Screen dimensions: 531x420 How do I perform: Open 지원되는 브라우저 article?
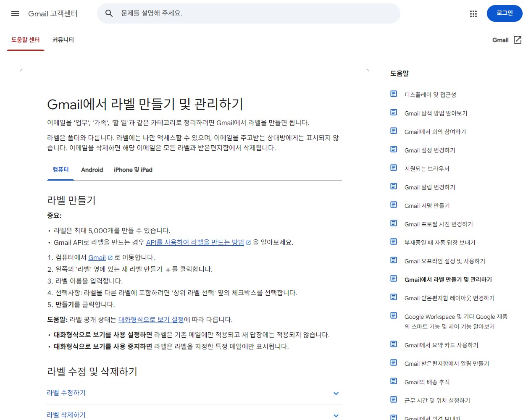[x=427, y=169]
